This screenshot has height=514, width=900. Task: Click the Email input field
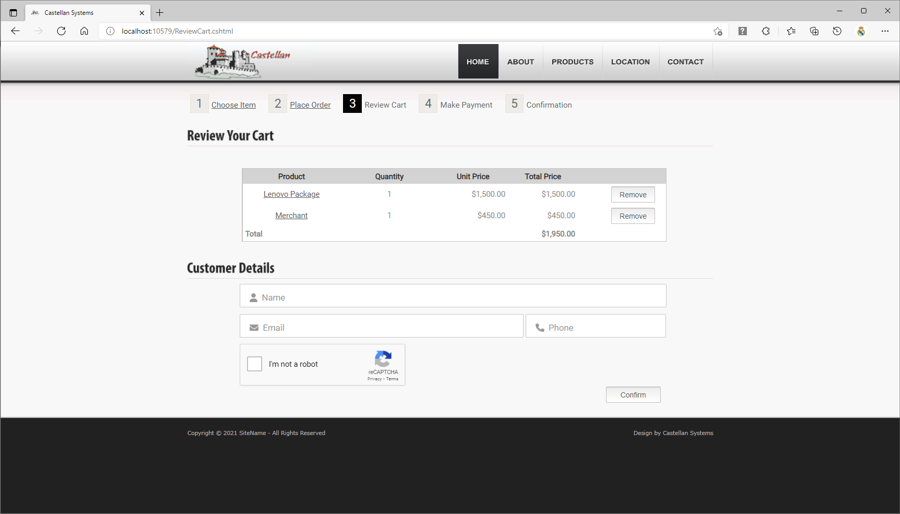(382, 326)
